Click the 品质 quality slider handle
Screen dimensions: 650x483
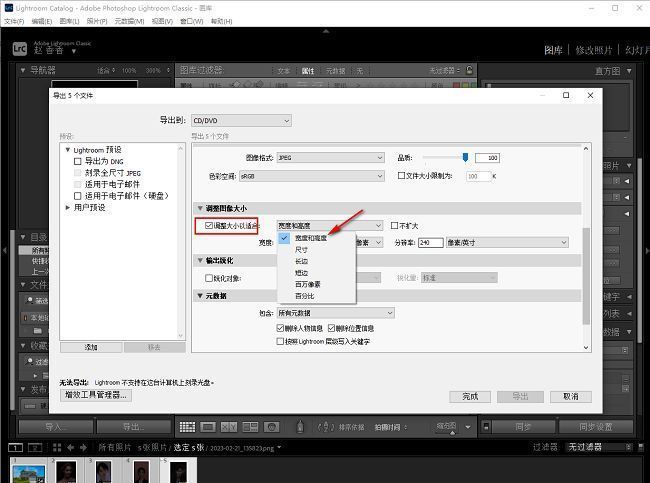465,157
